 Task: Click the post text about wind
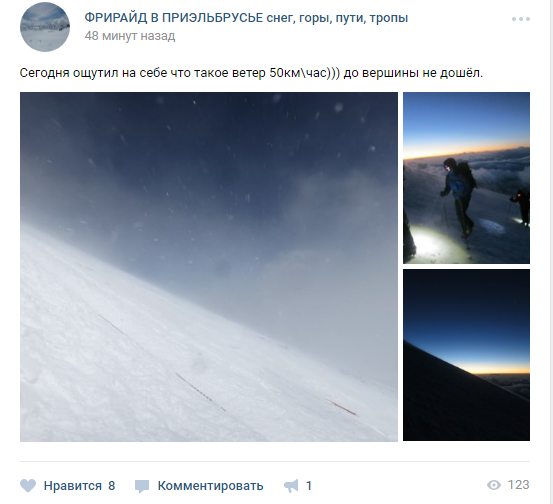251,73
